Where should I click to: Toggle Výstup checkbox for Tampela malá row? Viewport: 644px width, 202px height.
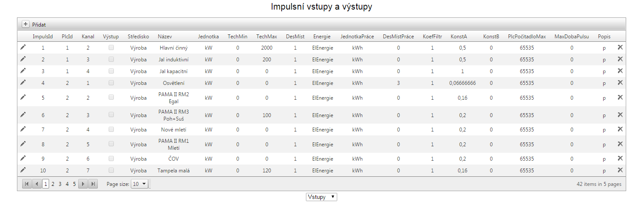[111, 170]
